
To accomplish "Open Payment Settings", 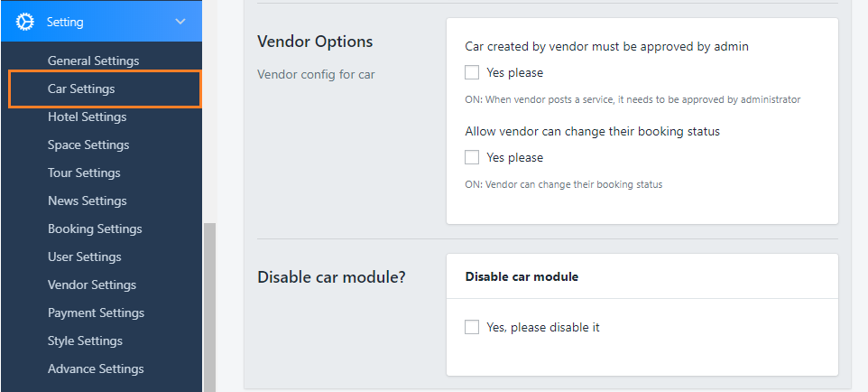I will pyautogui.click(x=96, y=313).
